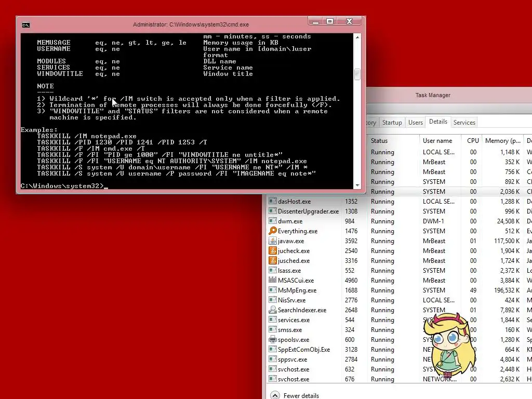The image size is (532, 399).
Task: Click Fewer details link text
Action: [301, 395]
